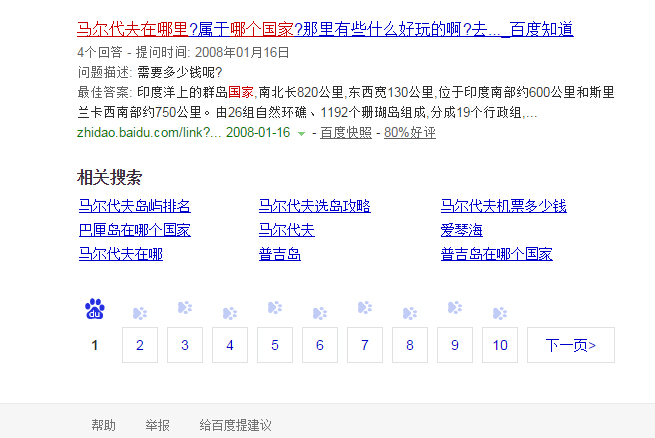The image size is (655, 438).
Task: Search related term 马尔代夫选岛攻略
Action: pos(314,206)
